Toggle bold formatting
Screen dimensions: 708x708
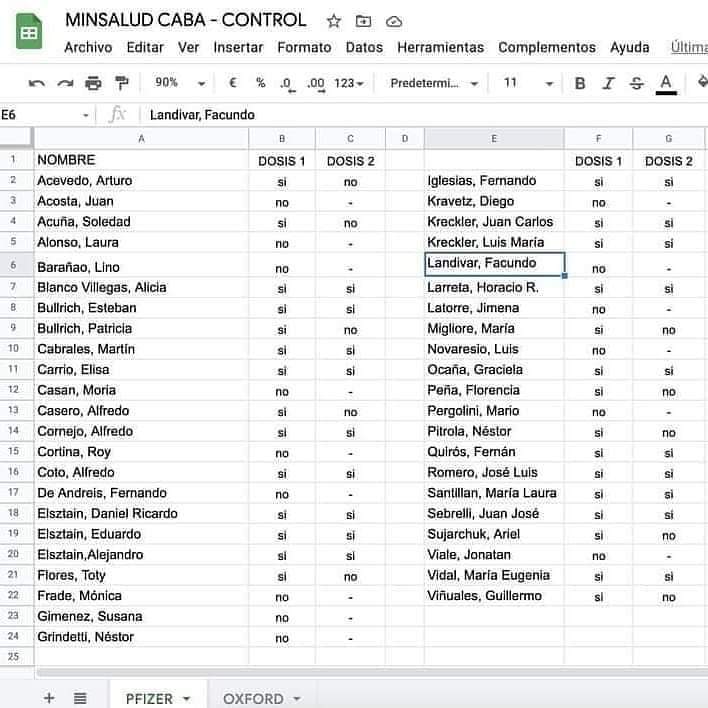tap(580, 83)
